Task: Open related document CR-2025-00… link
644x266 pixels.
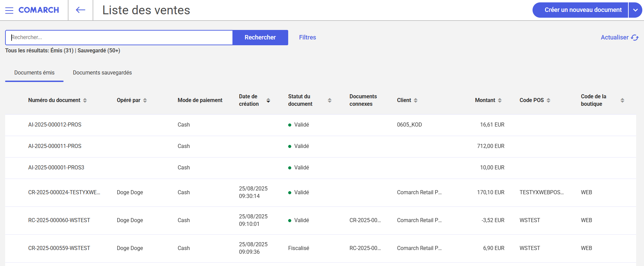Action: pos(365,220)
